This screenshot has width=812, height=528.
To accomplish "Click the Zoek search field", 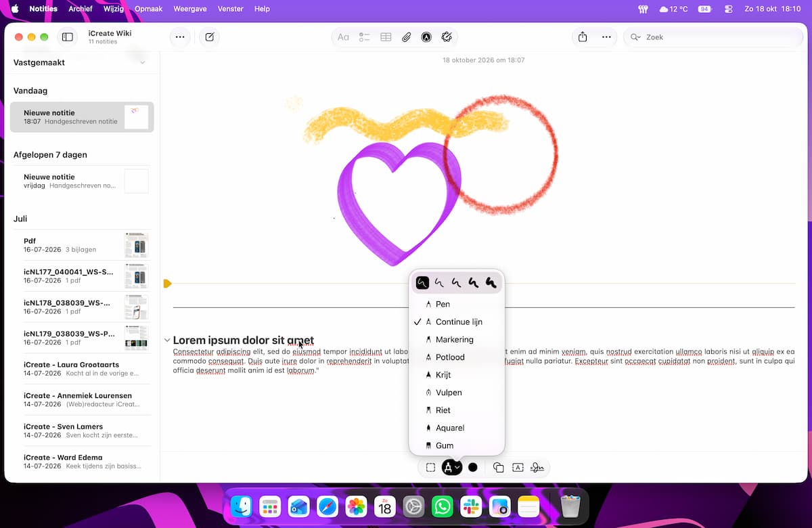I will click(713, 37).
